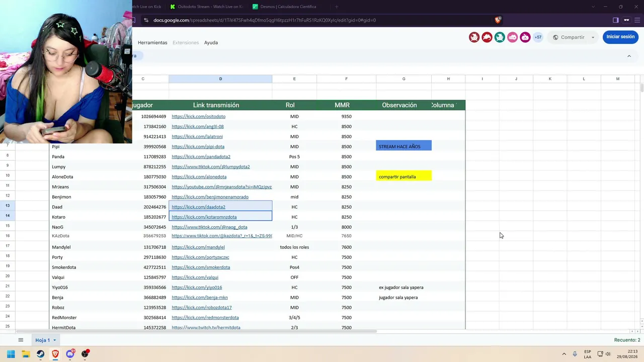Open the twitch.tv/hermitdota link

(206, 327)
